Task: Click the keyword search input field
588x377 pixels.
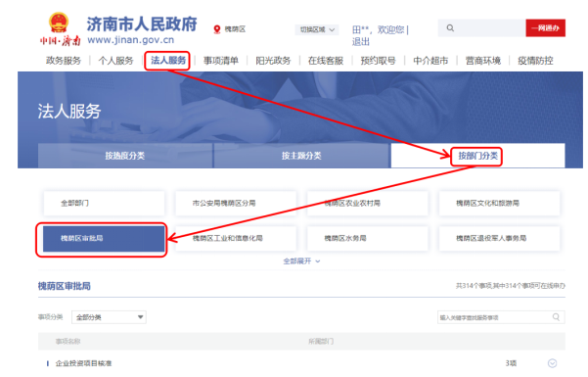Action: coord(494,317)
